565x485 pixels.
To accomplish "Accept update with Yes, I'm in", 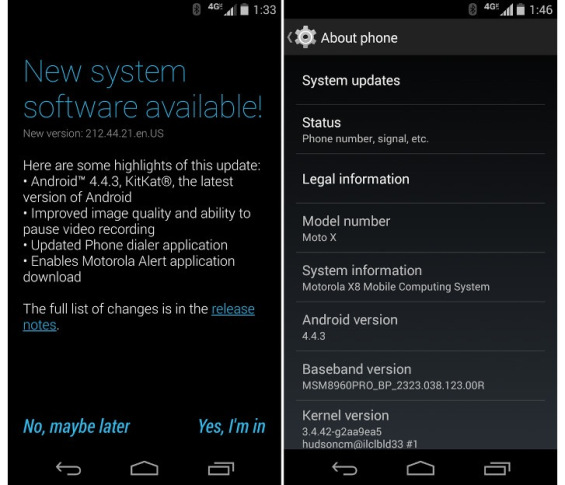I will point(232,427).
